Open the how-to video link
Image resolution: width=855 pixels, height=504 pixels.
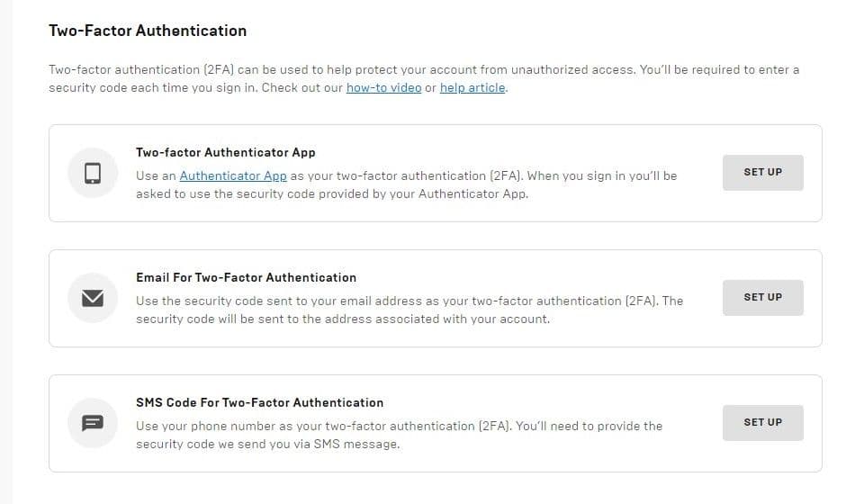[x=383, y=88]
